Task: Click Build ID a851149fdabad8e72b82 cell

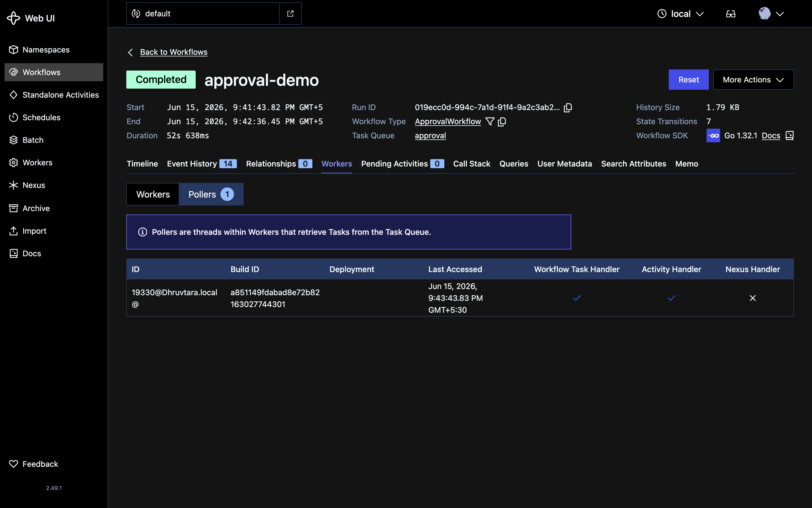Action: click(x=275, y=298)
